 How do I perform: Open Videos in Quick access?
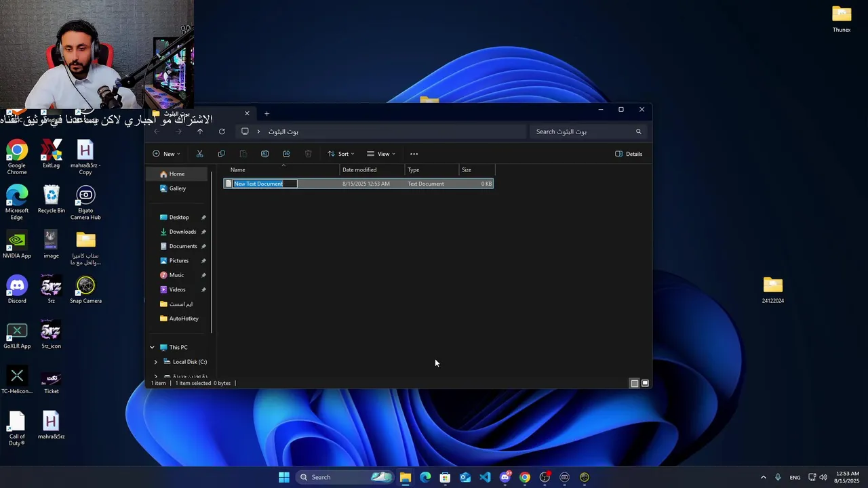click(178, 289)
